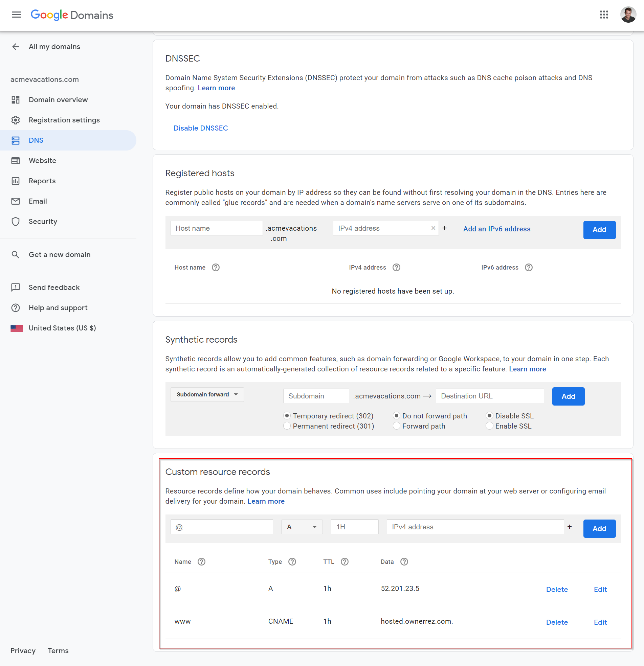644x666 pixels.
Task: Show help for the Type column
Action: click(x=292, y=562)
